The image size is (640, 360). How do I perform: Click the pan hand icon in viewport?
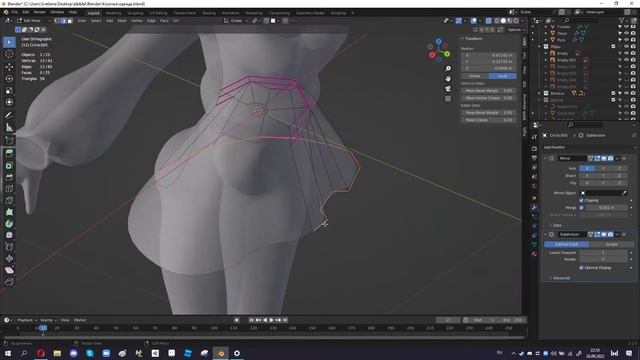[x=448, y=78]
